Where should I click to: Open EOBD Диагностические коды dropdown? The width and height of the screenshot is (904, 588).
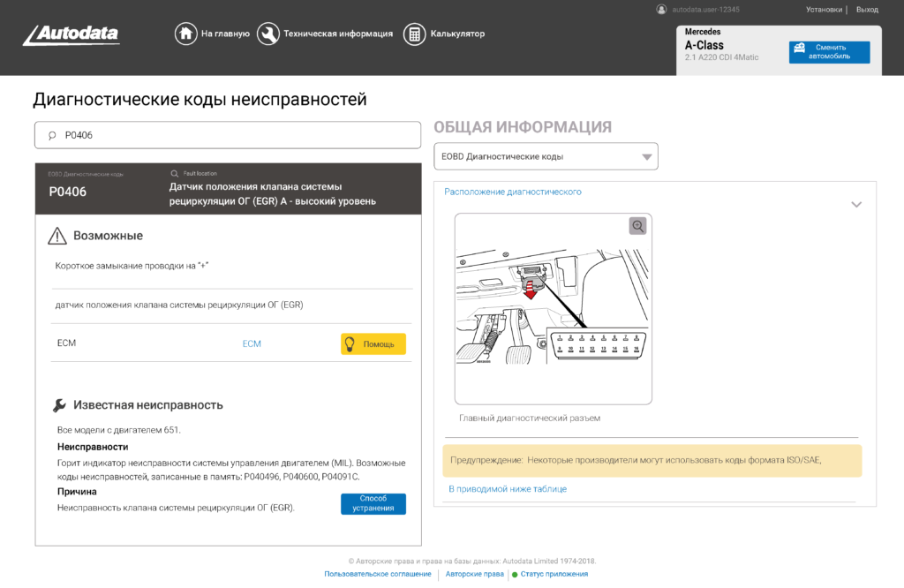tap(546, 157)
